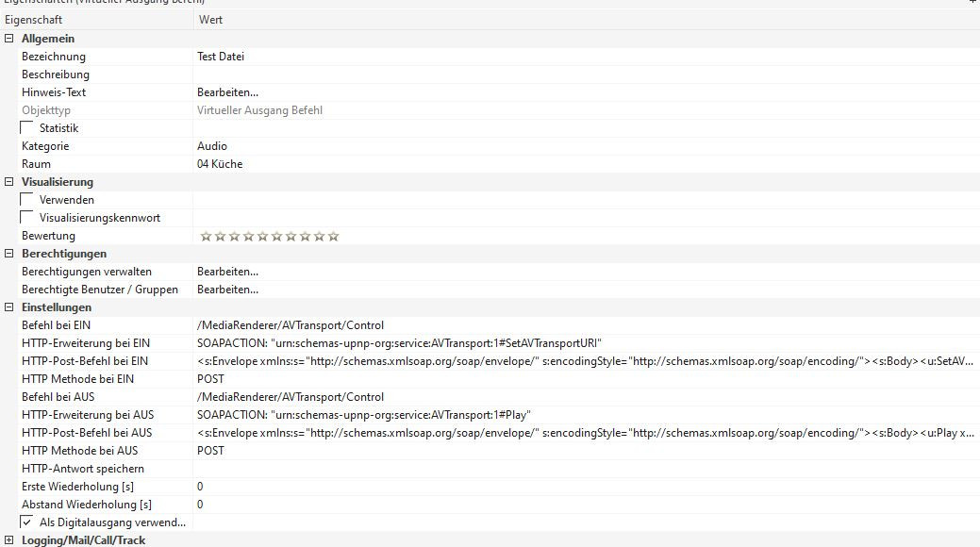The image size is (980, 547).
Task: Open the Raum value 04 Küche
Action: [220, 164]
